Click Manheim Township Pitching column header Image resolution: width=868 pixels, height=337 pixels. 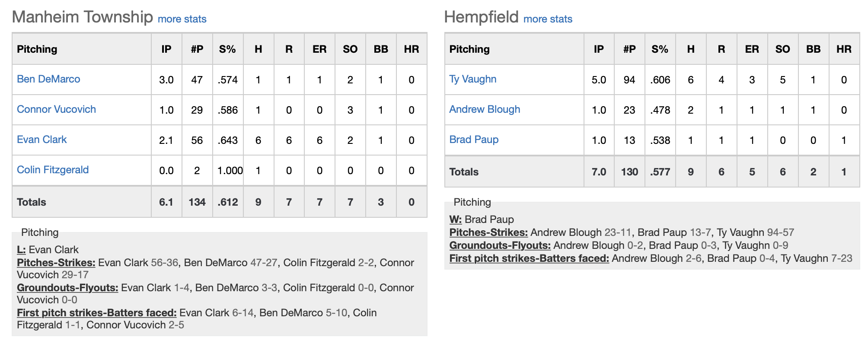point(37,49)
